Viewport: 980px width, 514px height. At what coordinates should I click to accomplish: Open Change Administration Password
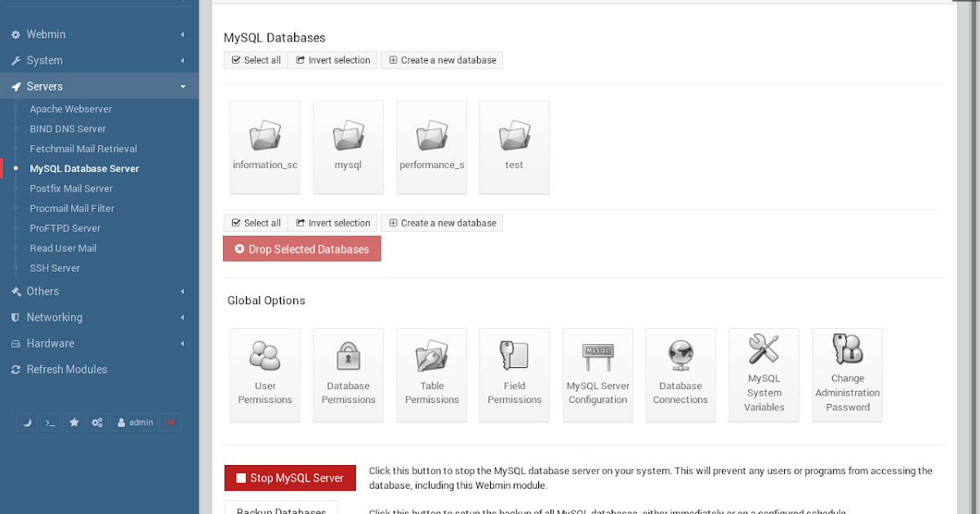[847, 374]
